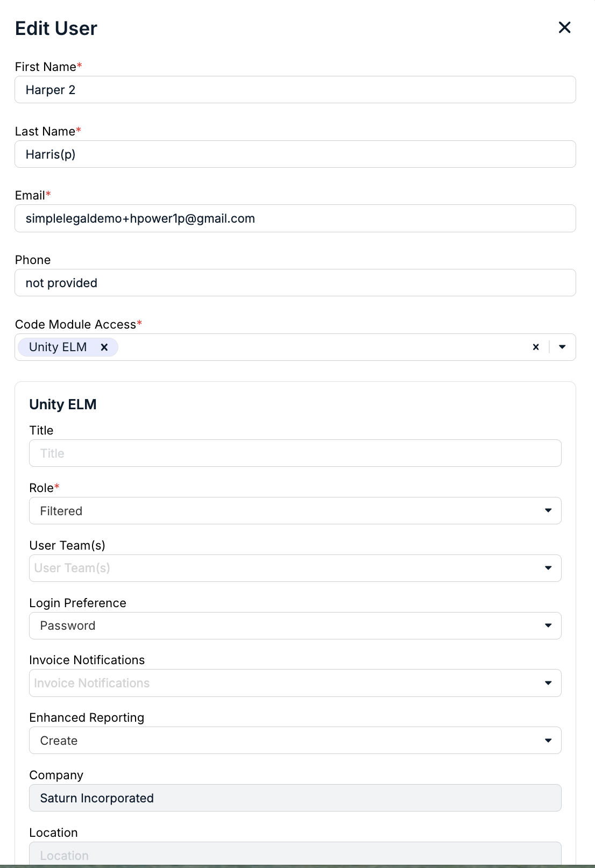Open the Role dropdown showing Filtered
This screenshot has width=595, height=868.
(x=295, y=511)
